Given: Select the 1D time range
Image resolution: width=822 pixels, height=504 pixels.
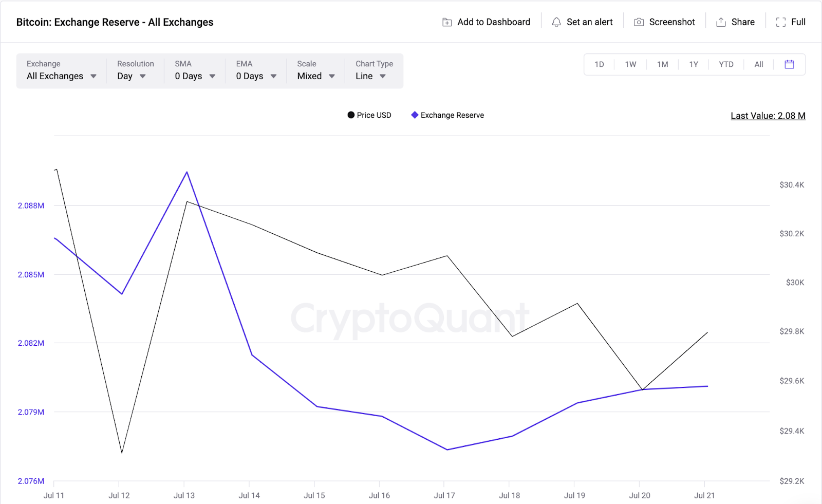Looking at the screenshot, I should pos(599,64).
